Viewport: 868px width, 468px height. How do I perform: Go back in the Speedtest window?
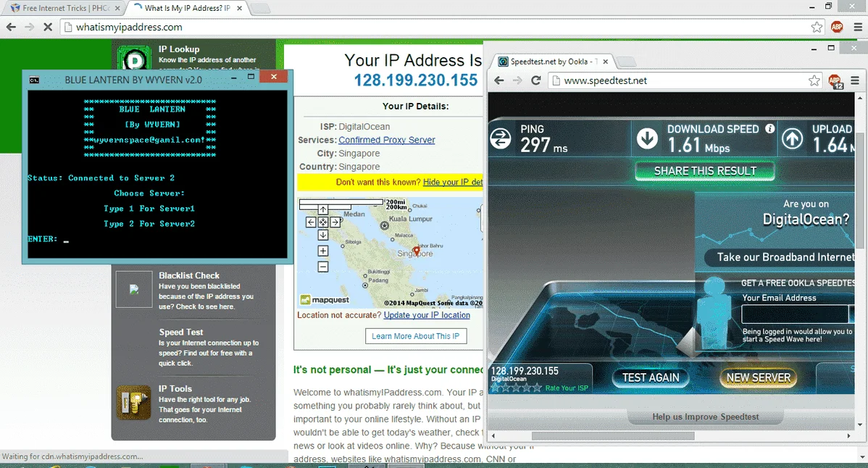(x=498, y=80)
